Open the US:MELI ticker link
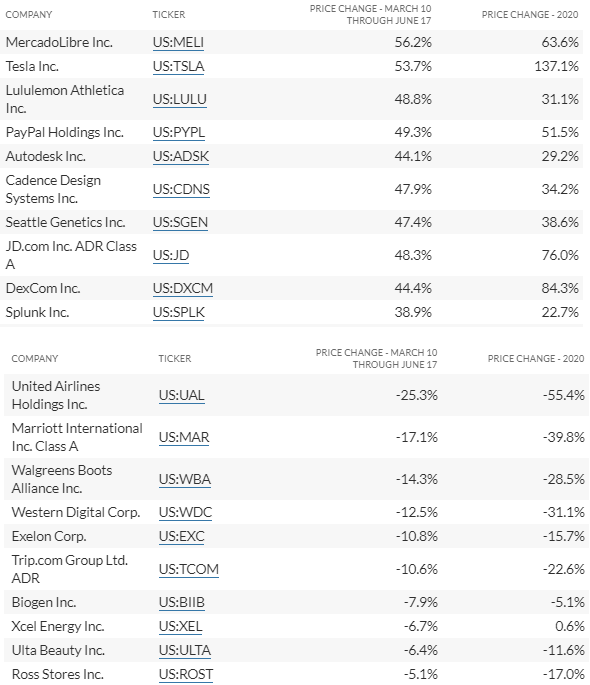The image size is (590, 685). click(x=178, y=42)
